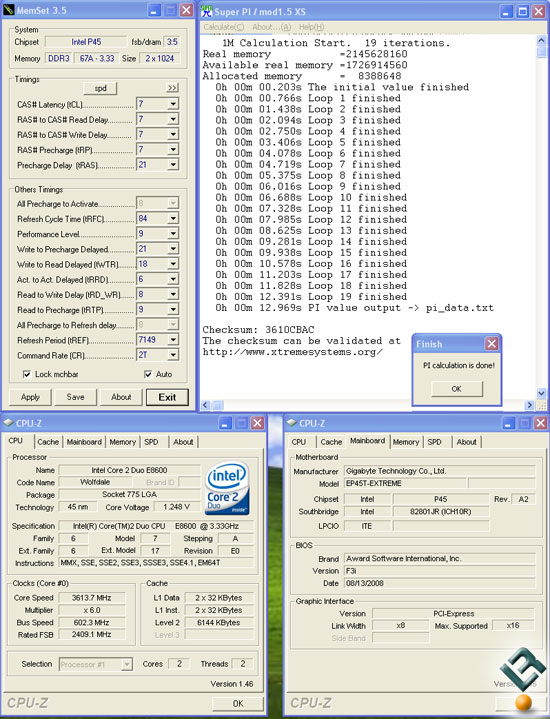The height and width of the screenshot is (719, 550).
Task: Click the spd button in MemSet
Action: pos(100,88)
